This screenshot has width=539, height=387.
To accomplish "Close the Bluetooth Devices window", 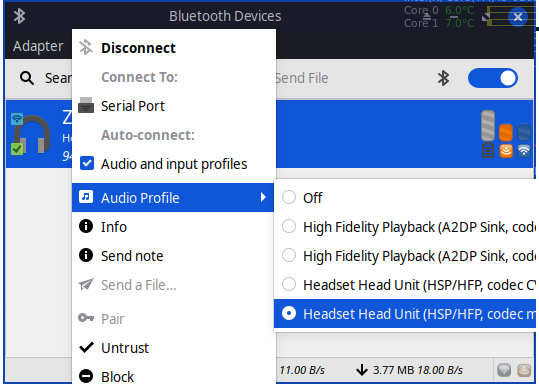I will (518, 17).
